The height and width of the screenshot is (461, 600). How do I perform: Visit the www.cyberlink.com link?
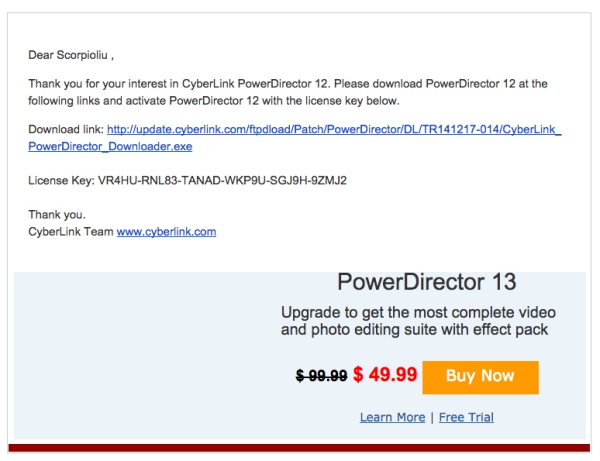tap(166, 232)
